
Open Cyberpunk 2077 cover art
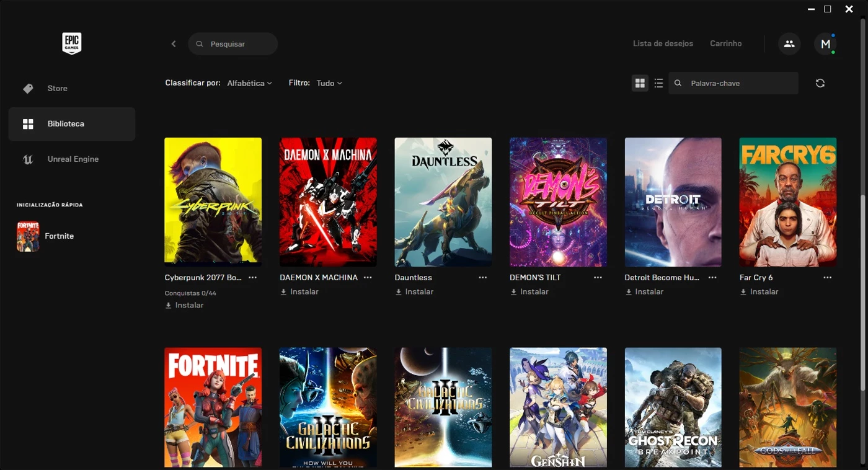tap(213, 202)
